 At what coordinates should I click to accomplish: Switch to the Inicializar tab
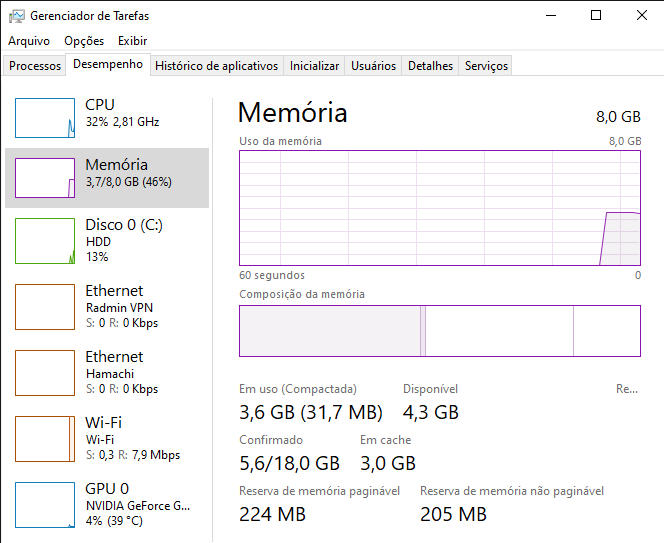pyautogui.click(x=314, y=66)
